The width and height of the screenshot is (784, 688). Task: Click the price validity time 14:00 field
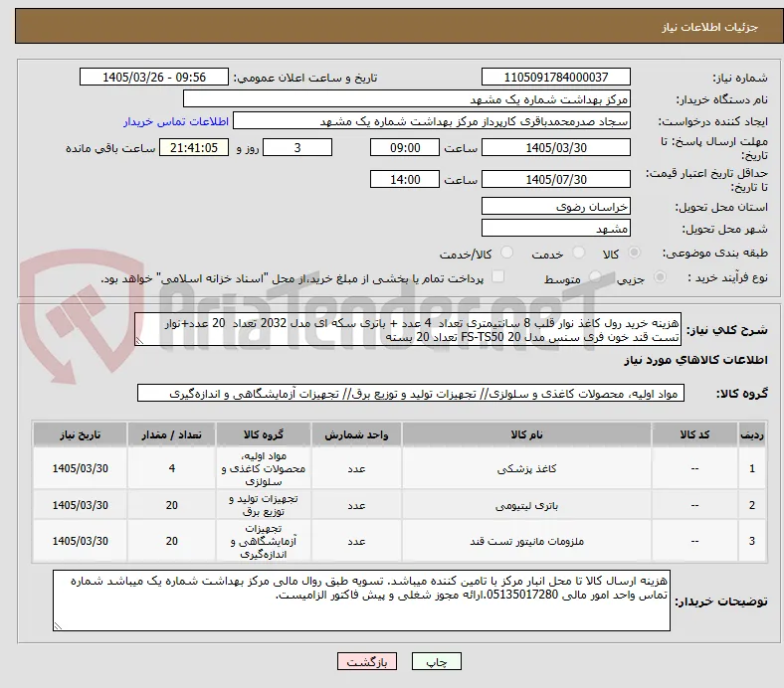pos(405,179)
